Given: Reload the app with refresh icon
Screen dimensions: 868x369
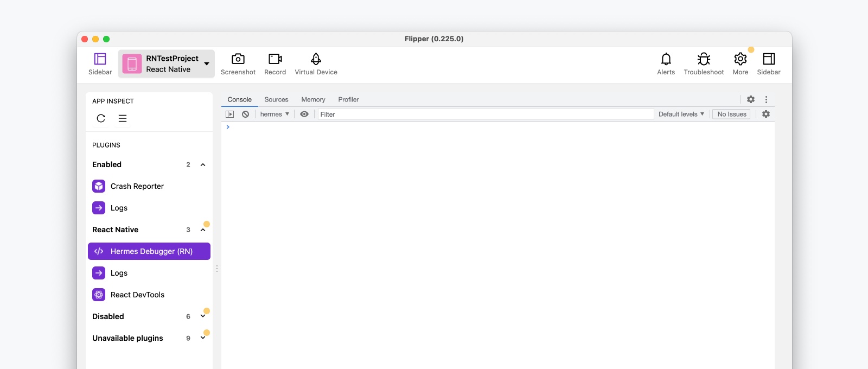Looking at the screenshot, I should pos(101,118).
